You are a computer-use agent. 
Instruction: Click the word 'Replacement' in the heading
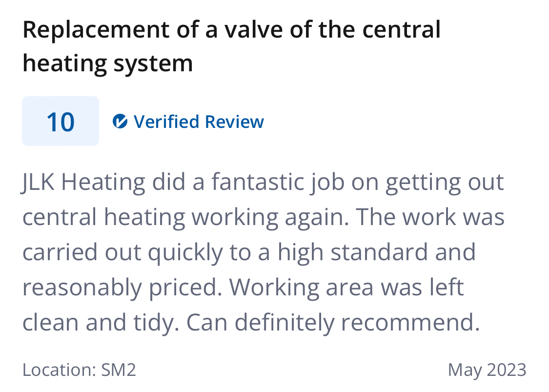pyautogui.click(x=96, y=30)
